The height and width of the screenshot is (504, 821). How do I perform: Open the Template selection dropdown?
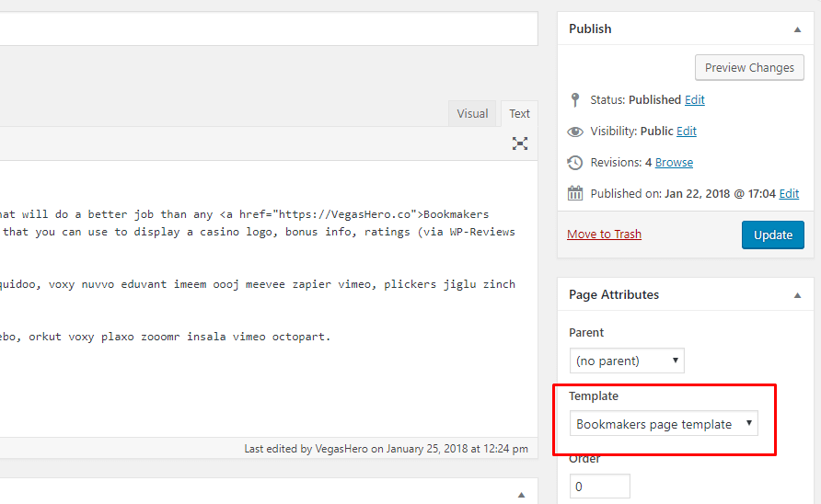[x=664, y=423]
